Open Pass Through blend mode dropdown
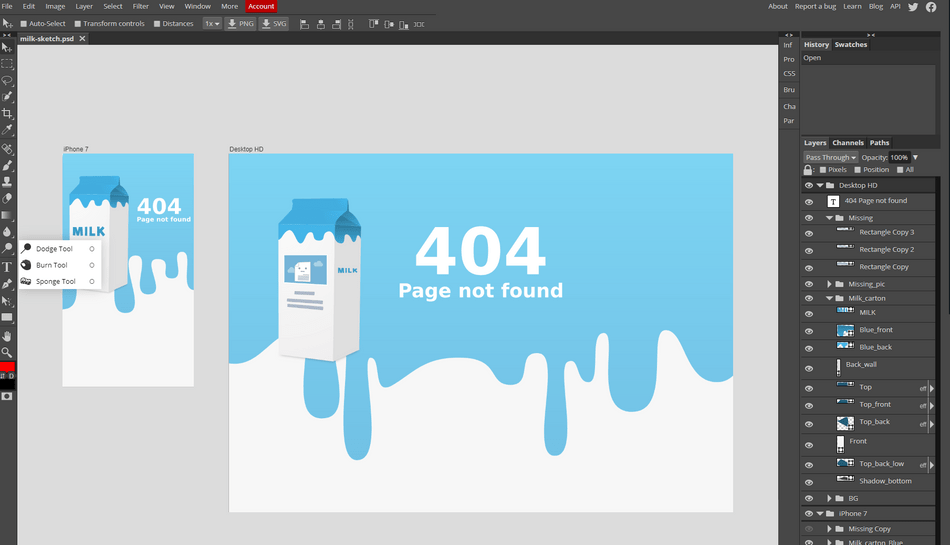This screenshot has height=545, width=950. (x=830, y=157)
